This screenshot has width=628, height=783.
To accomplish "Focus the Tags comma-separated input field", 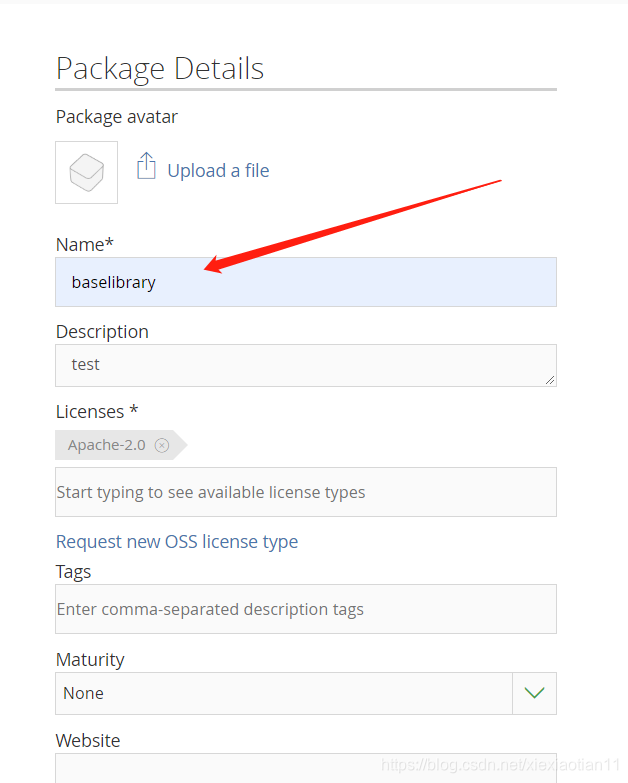I will pos(306,609).
